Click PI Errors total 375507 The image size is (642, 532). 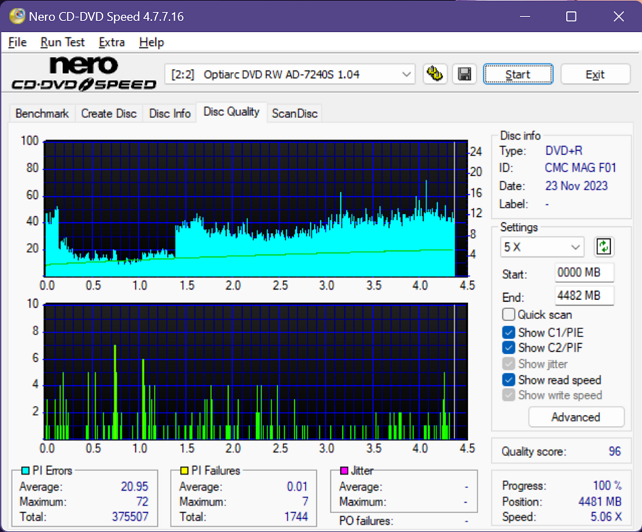pos(130,516)
